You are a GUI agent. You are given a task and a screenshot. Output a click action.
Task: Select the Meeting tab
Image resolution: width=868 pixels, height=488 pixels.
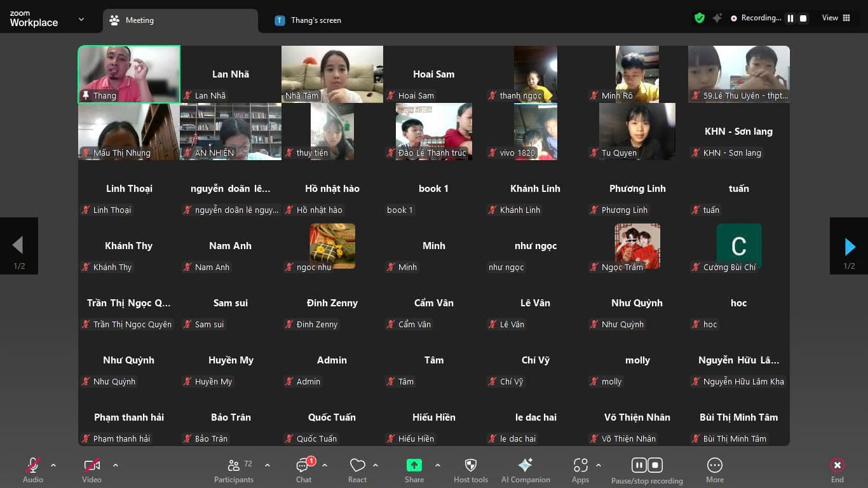(139, 20)
